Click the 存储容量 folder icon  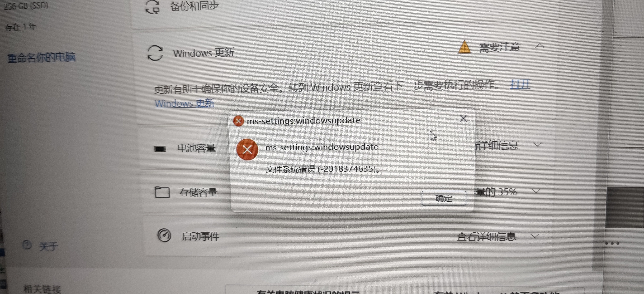(162, 192)
